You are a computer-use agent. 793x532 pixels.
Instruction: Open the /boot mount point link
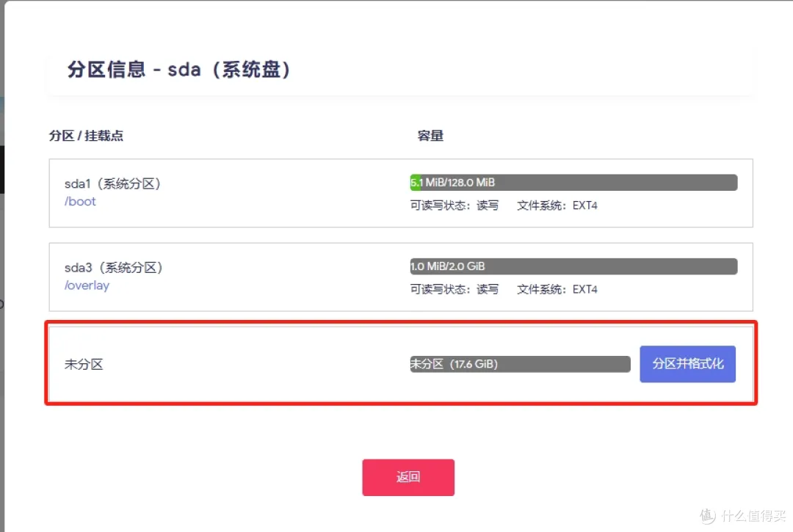(81, 202)
